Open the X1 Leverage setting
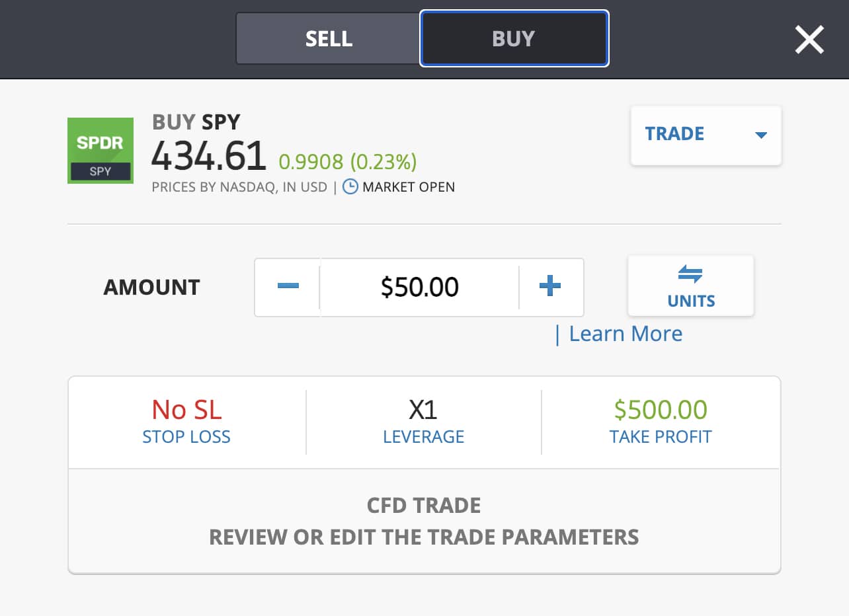Screen dimensions: 849x616 (x=423, y=410)
